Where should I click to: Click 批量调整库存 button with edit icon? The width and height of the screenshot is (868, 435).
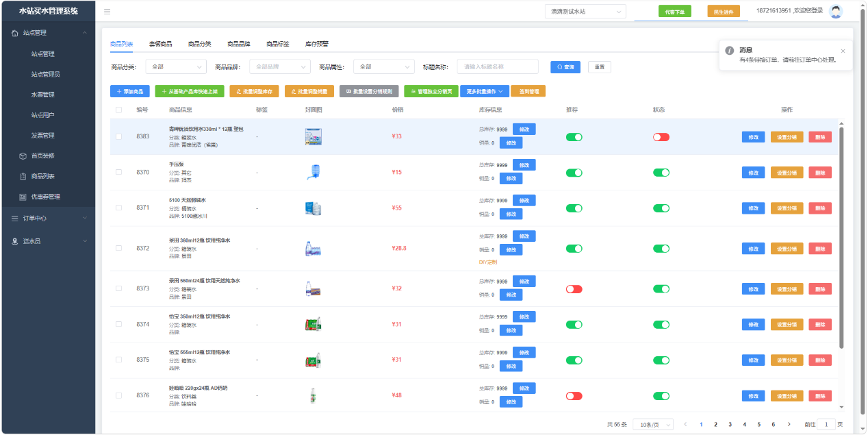254,91
